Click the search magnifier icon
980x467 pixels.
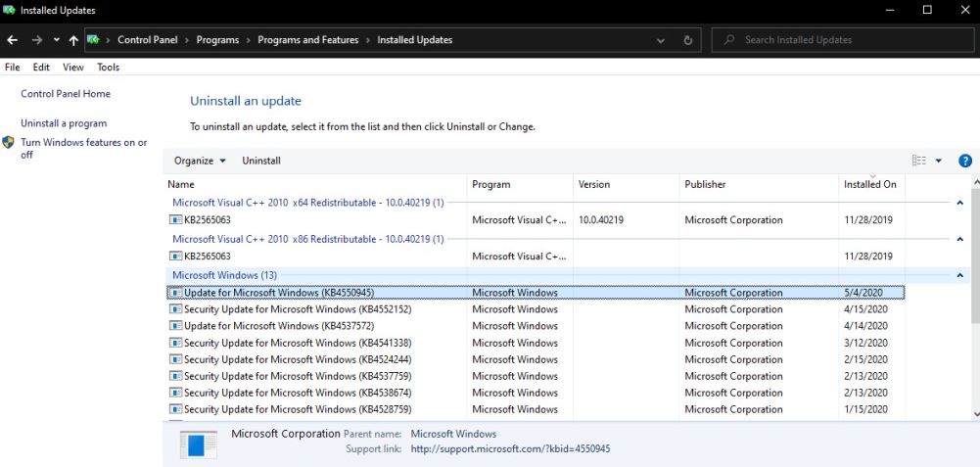(x=728, y=40)
